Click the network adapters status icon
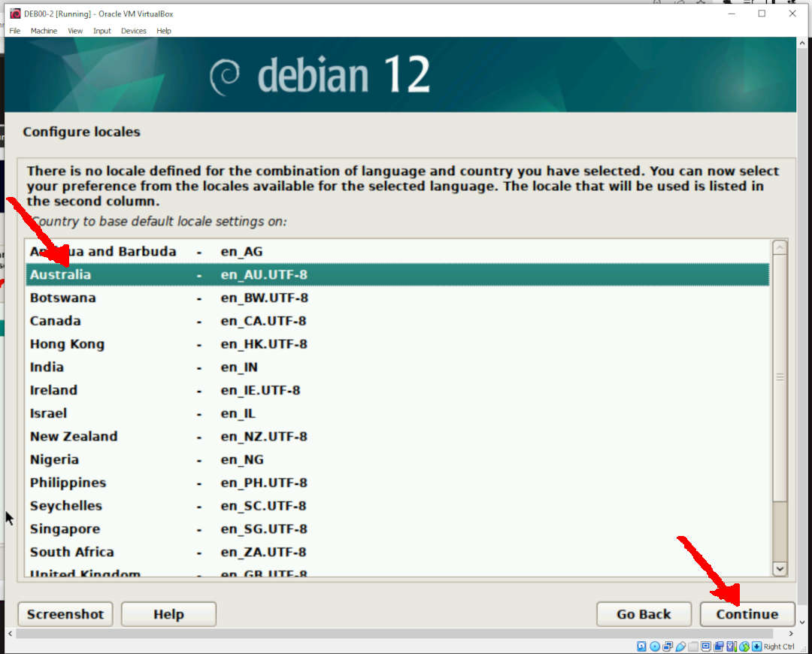The image size is (812, 654). click(668, 646)
